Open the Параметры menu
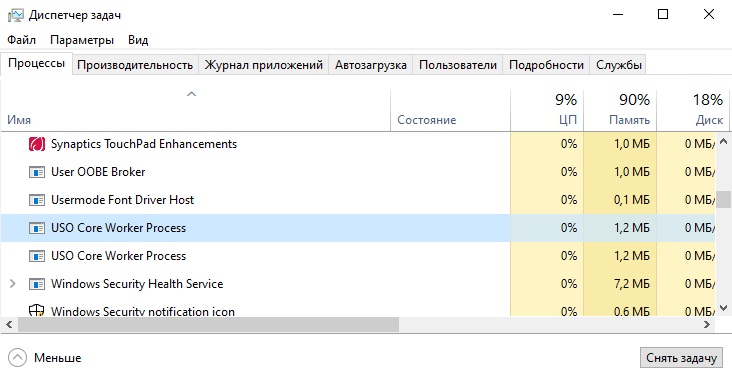Image resolution: width=732 pixels, height=382 pixels. click(82, 40)
